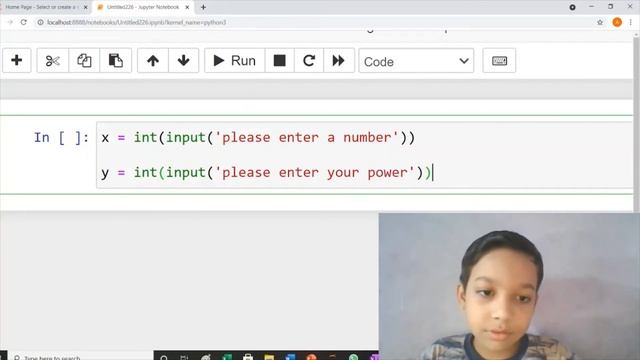Image resolution: width=640 pixels, height=360 pixels.
Task: Run the current cell
Action: [x=235, y=60]
